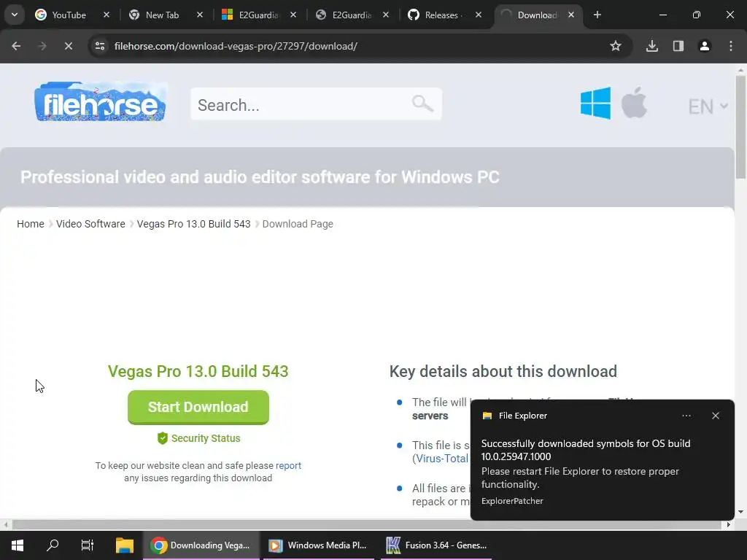Select the Chrome Downloading Vegas taskbar button

coord(201,545)
